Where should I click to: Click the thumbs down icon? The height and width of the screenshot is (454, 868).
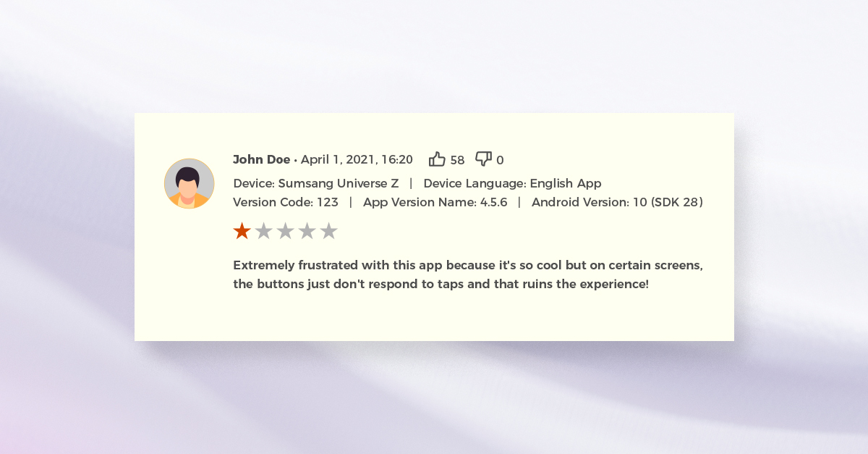tap(483, 159)
